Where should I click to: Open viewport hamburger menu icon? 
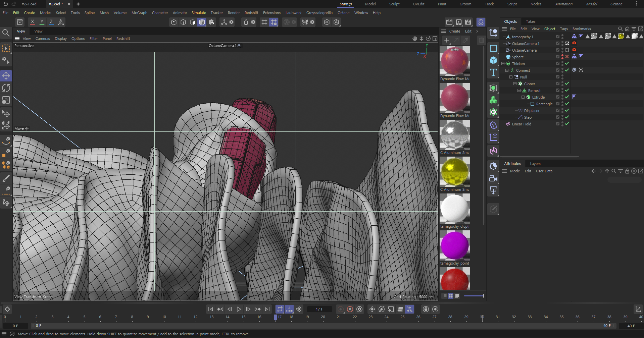pyautogui.click(x=17, y=39)
